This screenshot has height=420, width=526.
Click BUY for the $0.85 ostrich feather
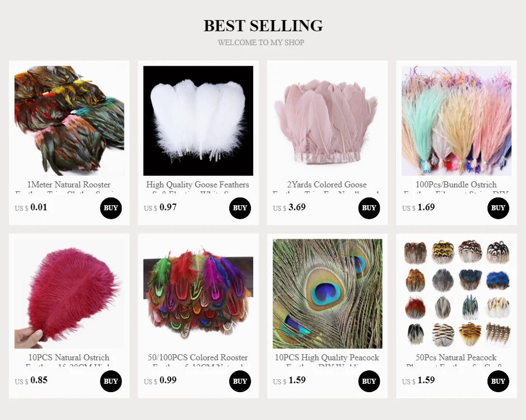click(x=110, y=381)
